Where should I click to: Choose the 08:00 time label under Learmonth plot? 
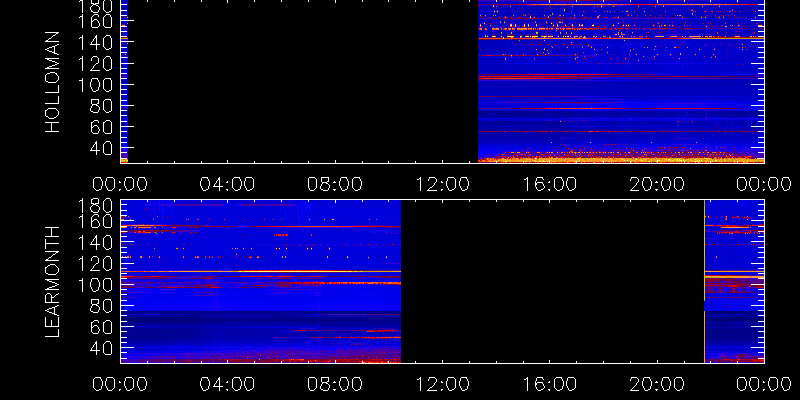(335, 384)
